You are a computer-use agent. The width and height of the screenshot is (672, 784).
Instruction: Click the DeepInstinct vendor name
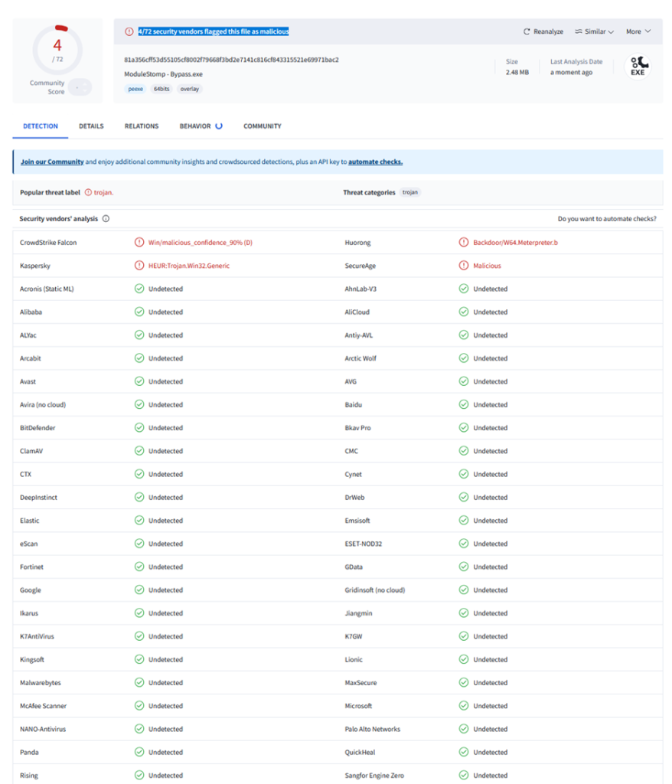pyautogui.click(x=38, y=497)
